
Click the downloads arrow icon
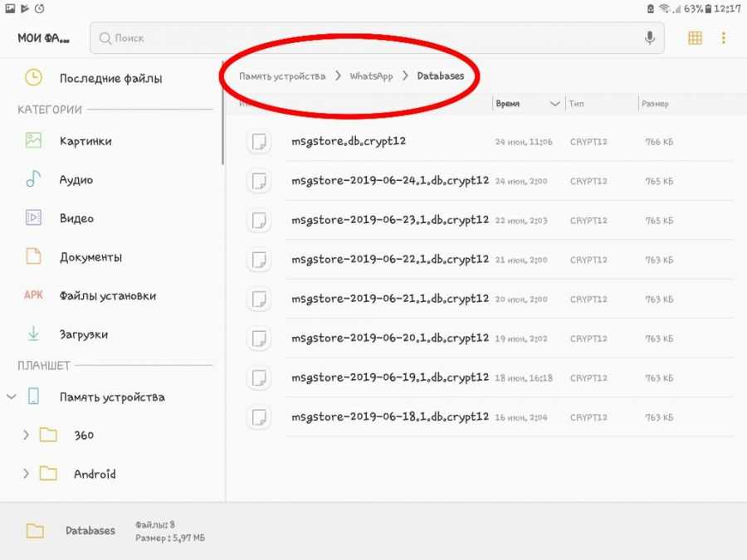(x=33, y=334)
